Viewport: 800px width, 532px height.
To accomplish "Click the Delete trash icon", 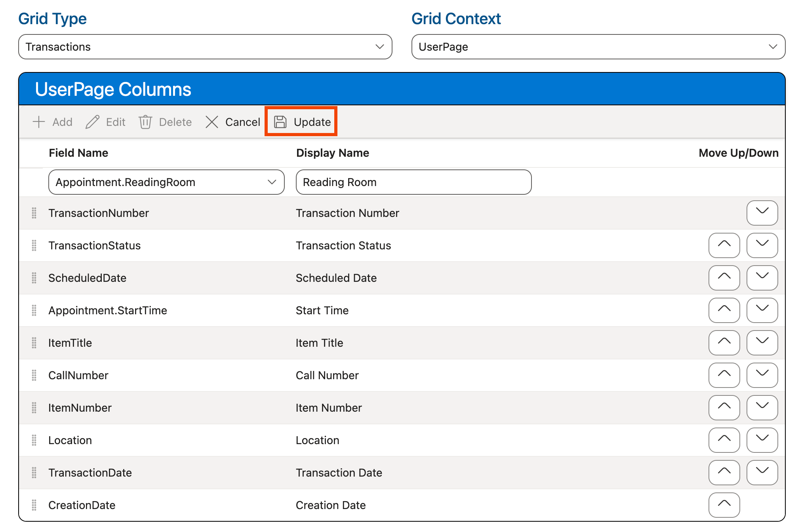I will [146, 122].
